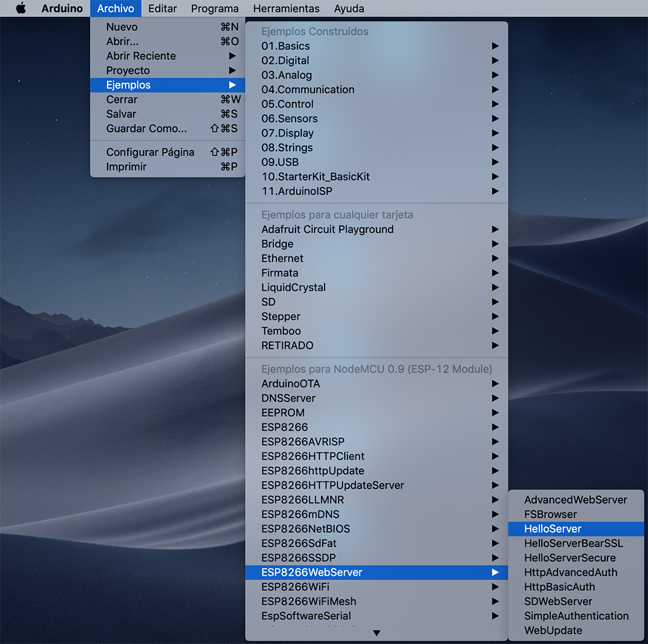Image resolution: width=648 pixels, height=644 pixels.
Task: Expand 05.Control examples submenu
Action: pos(377,104)
